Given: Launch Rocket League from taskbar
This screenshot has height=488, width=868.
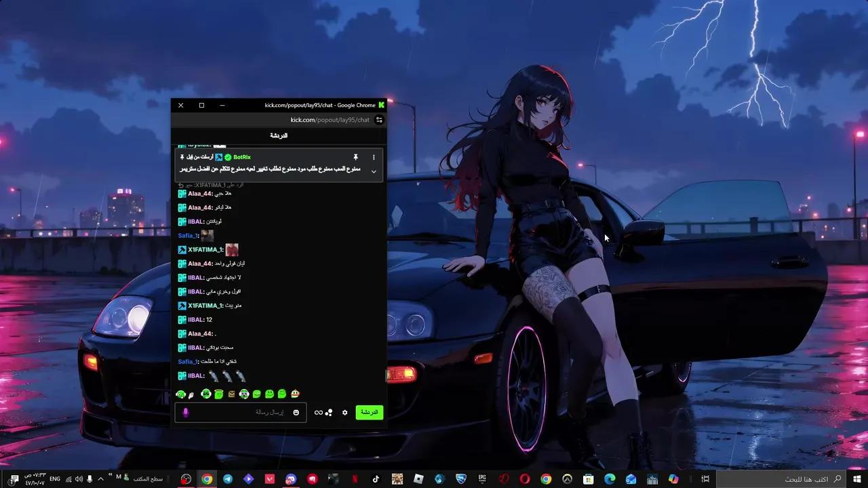Looking at the screenshot, I should (x=461, y=479).
